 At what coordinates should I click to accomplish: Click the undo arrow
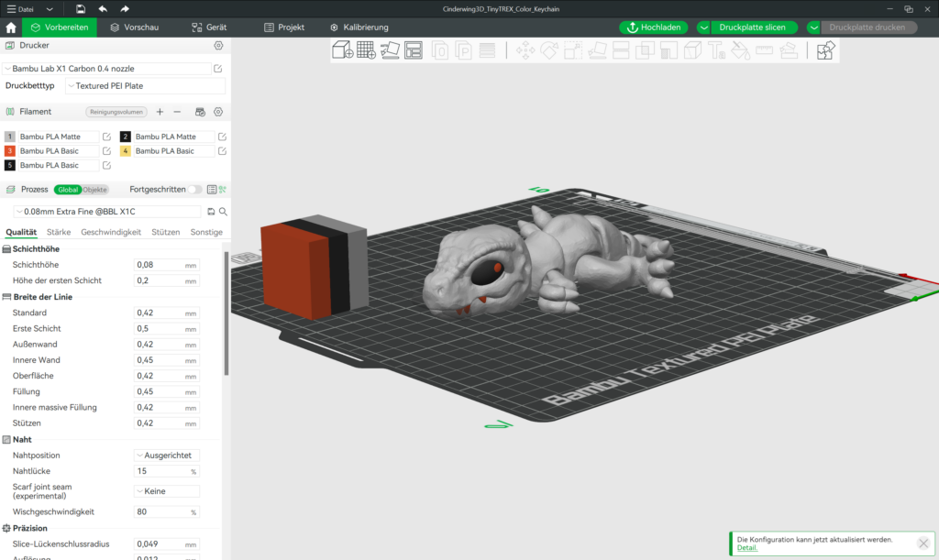(103, 9)
